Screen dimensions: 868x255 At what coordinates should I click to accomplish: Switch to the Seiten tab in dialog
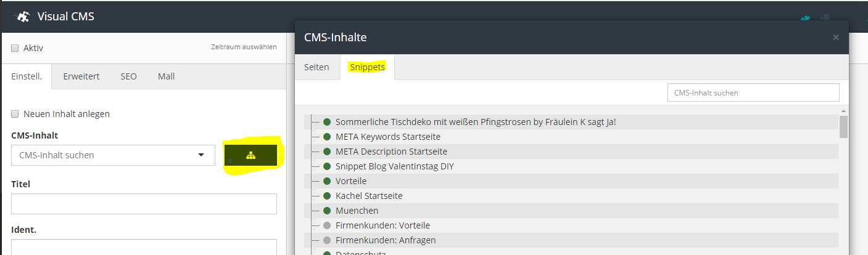coord(316,67)
